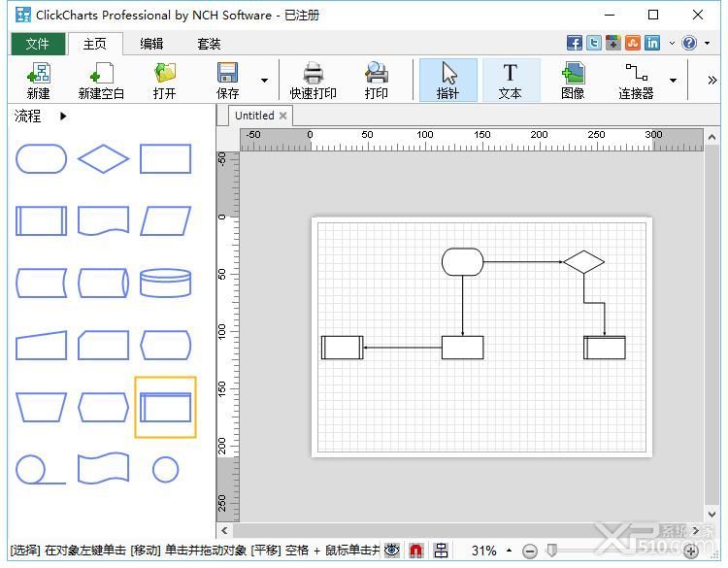Zoom in with the plus button
This screenshot has height=568, width=728.
[691, 551]
